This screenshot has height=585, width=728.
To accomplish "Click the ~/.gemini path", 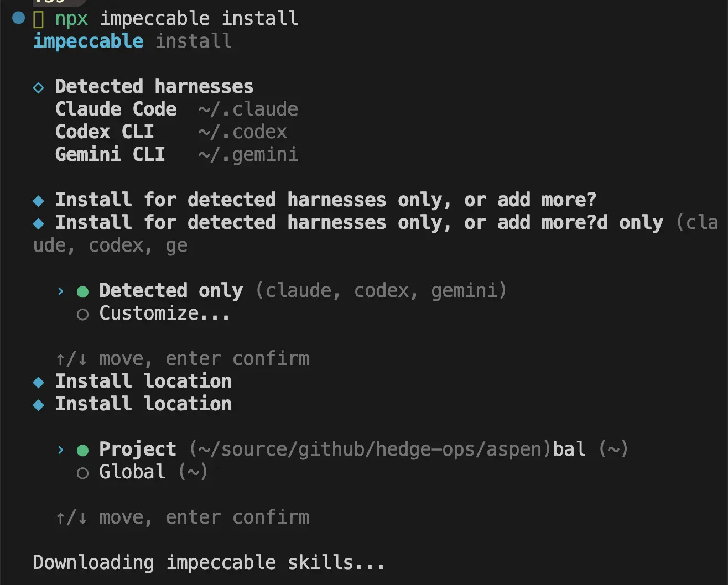I will tap(248, 155).
